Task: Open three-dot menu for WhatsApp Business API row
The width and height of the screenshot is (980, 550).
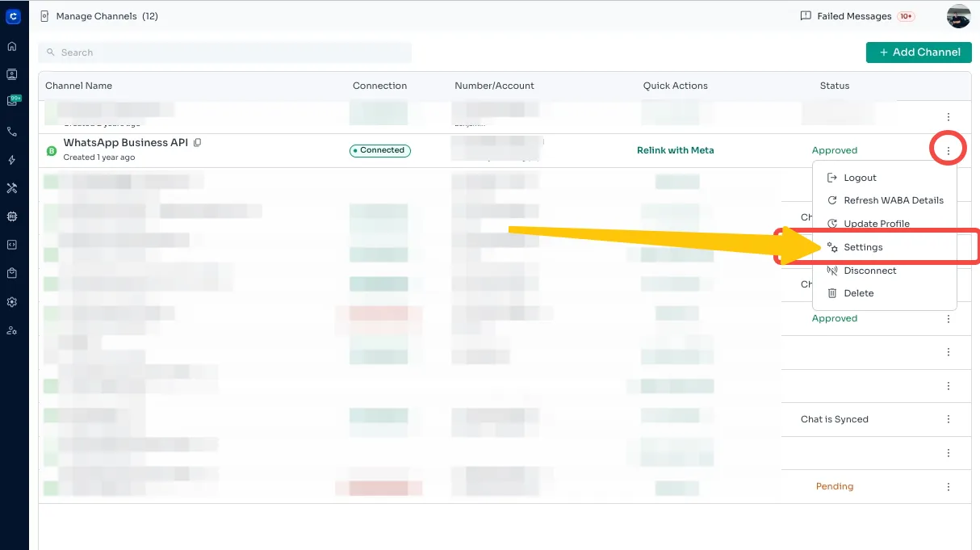Action: click(948, 150)
